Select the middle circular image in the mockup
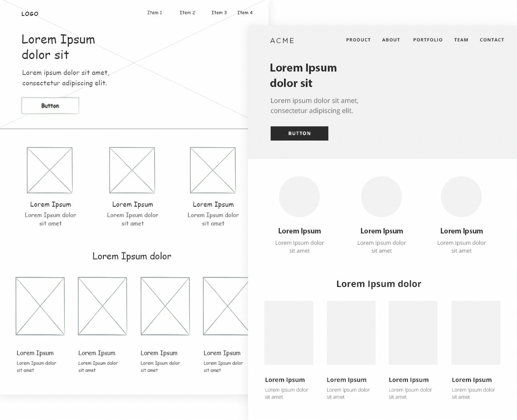517x420 pixels. point(381,196)
